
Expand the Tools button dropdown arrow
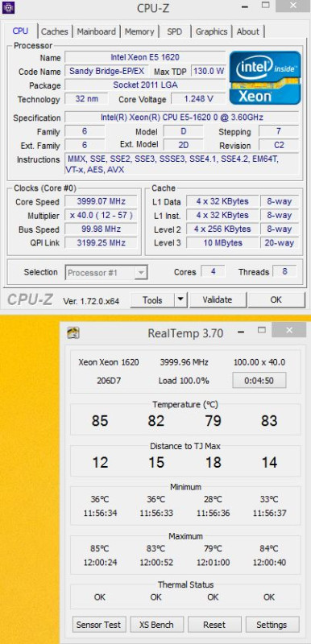click(180, 299)
